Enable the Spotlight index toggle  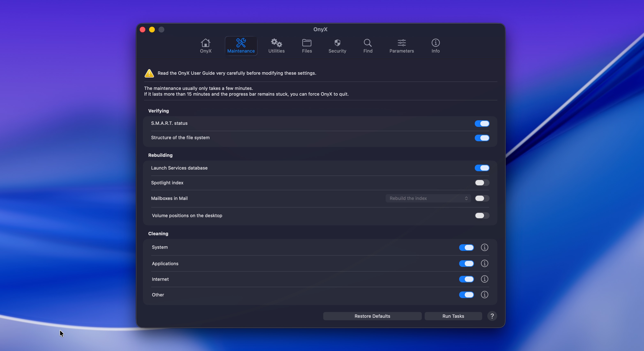coord(482,183)
